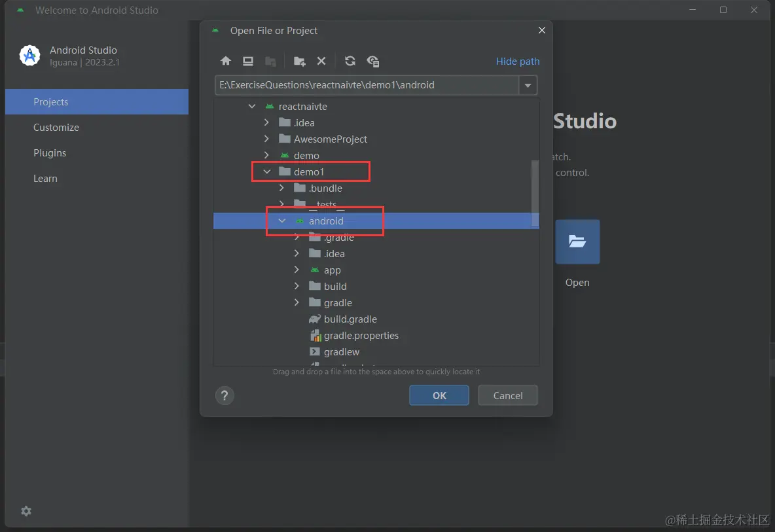Select the build.gradle file
Viewport: 775px width, 532px height.
(x=376, y=319)
